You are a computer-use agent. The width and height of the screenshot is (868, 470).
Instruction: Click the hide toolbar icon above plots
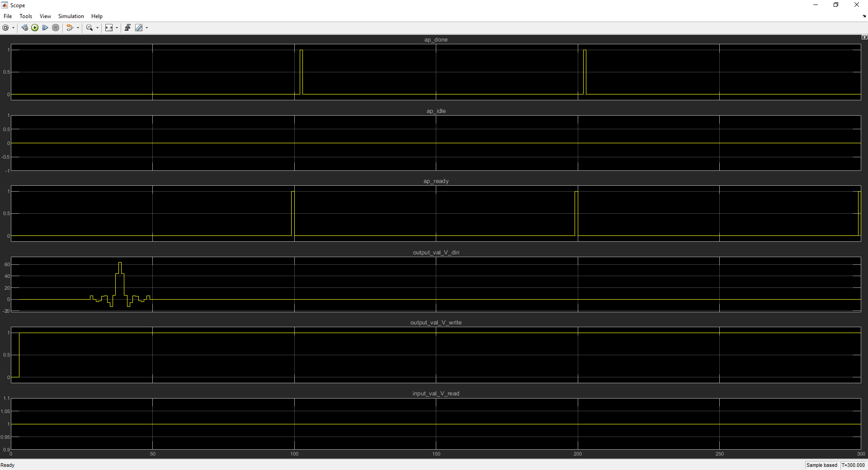pos(864,38)
